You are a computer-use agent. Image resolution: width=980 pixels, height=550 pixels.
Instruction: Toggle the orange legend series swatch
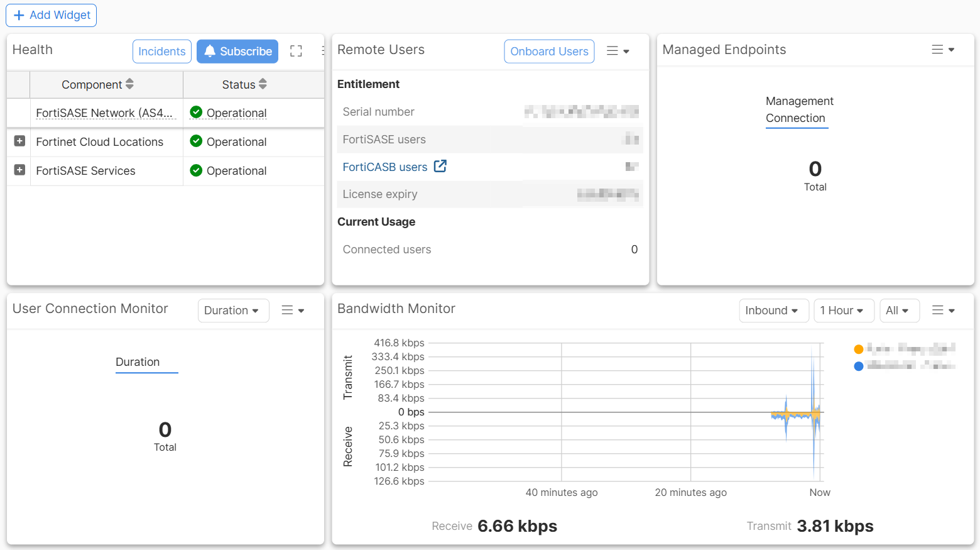pos(859,349)
